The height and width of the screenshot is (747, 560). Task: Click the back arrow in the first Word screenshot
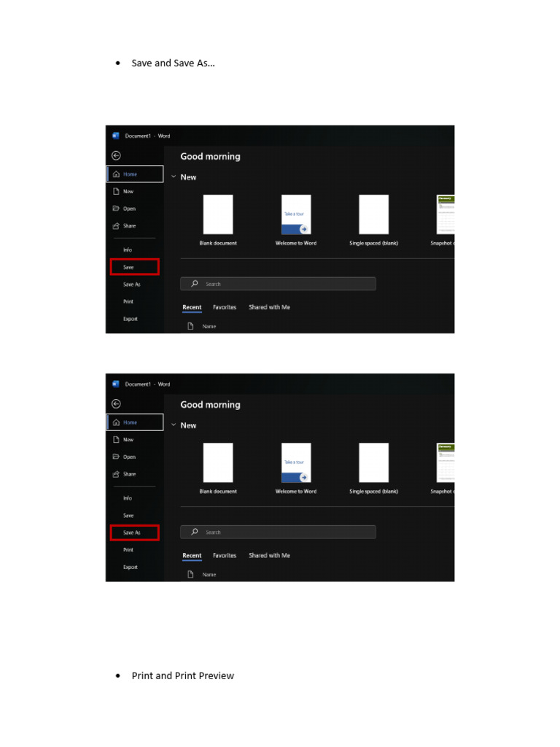pos(116,155)
